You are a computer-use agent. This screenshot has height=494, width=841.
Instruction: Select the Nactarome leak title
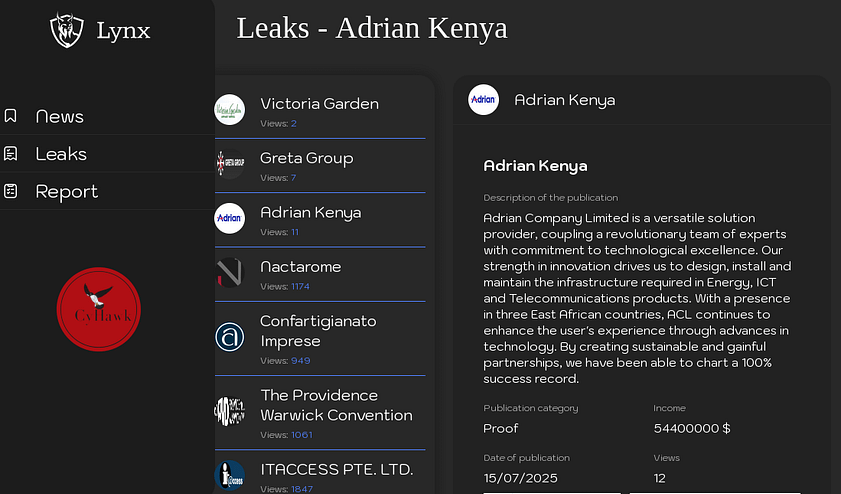(x=300, y=267)
